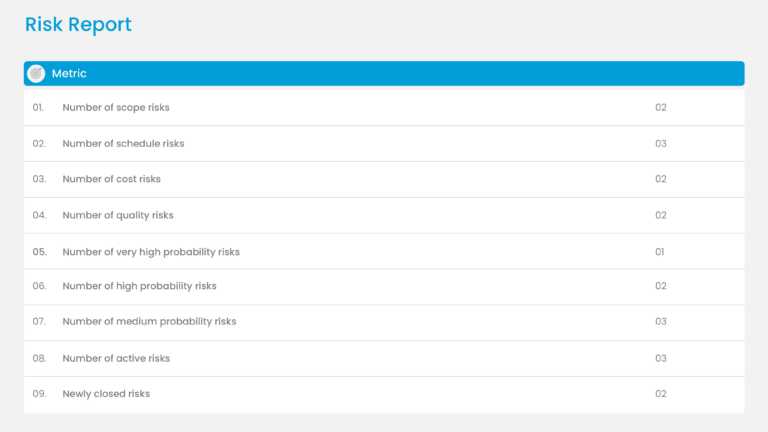Click row number 08. of active risks
Image resolution: width=768 pixels, height=432 pixels.
pos(39,358)
